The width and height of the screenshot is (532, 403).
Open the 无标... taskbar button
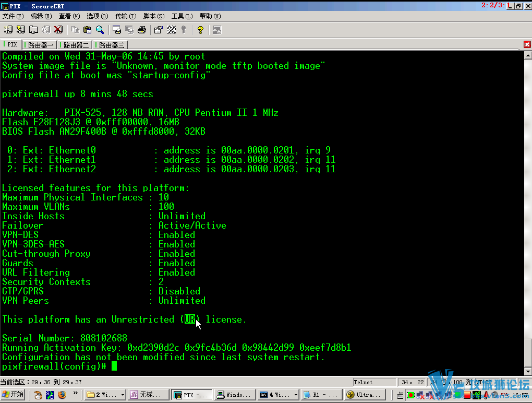(149, 395)
